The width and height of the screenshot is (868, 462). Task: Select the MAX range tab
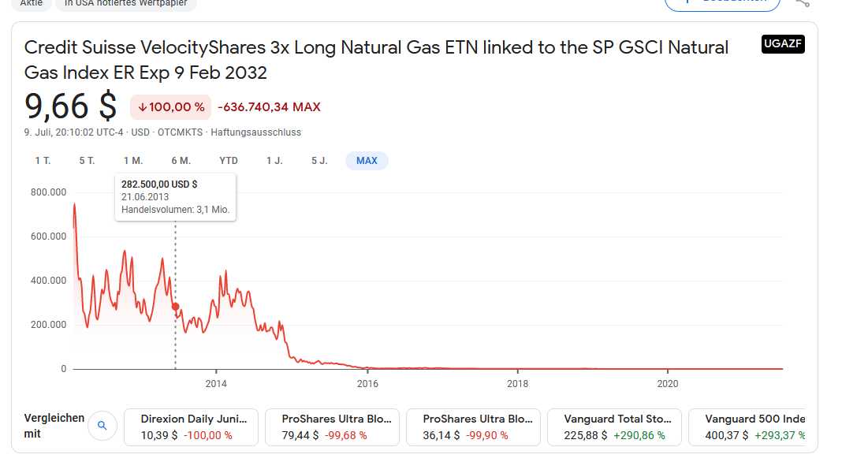click(x=367, y=161)
